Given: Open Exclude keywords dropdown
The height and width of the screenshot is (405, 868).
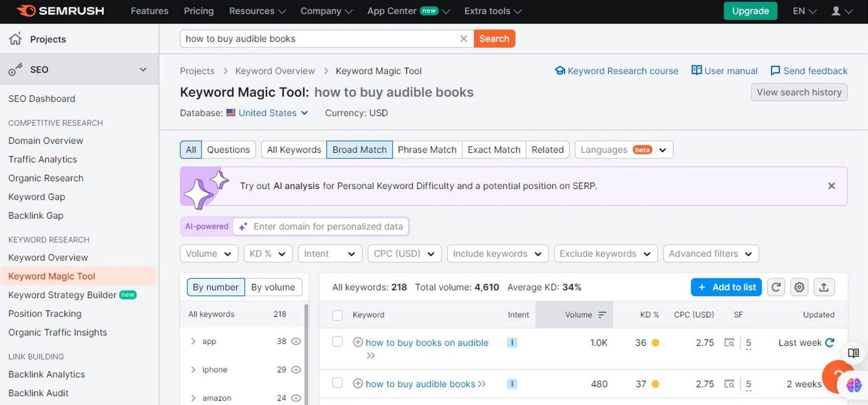Looking at the screenshot, I should 606,254.
